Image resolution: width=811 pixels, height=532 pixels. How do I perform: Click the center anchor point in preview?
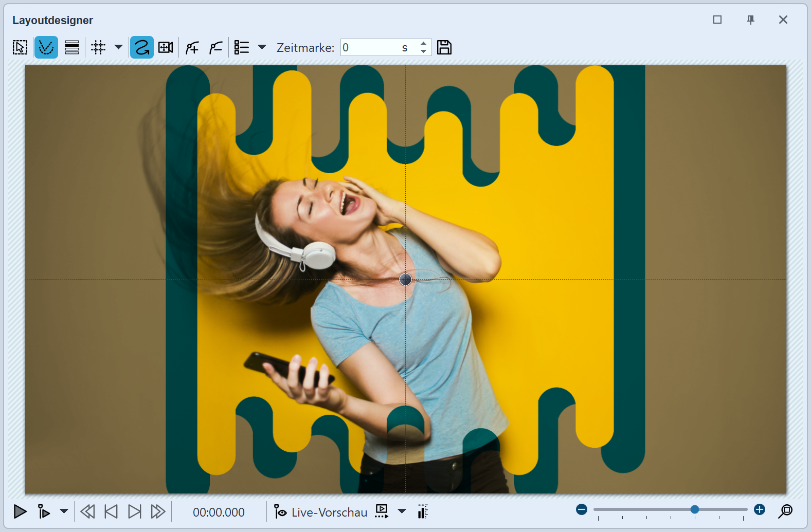(x=405, y=279)
